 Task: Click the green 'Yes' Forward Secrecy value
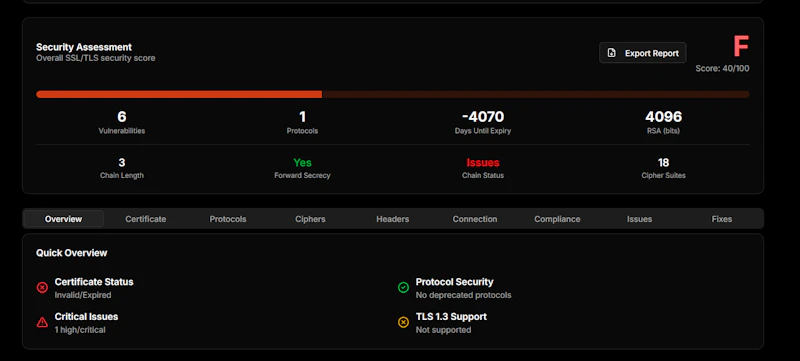point(302,163)
